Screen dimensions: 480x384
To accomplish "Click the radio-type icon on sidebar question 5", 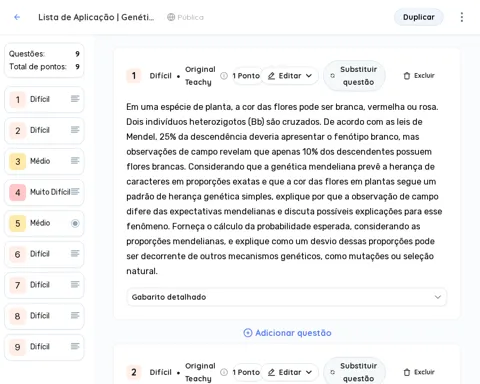I will coord(75,223).
